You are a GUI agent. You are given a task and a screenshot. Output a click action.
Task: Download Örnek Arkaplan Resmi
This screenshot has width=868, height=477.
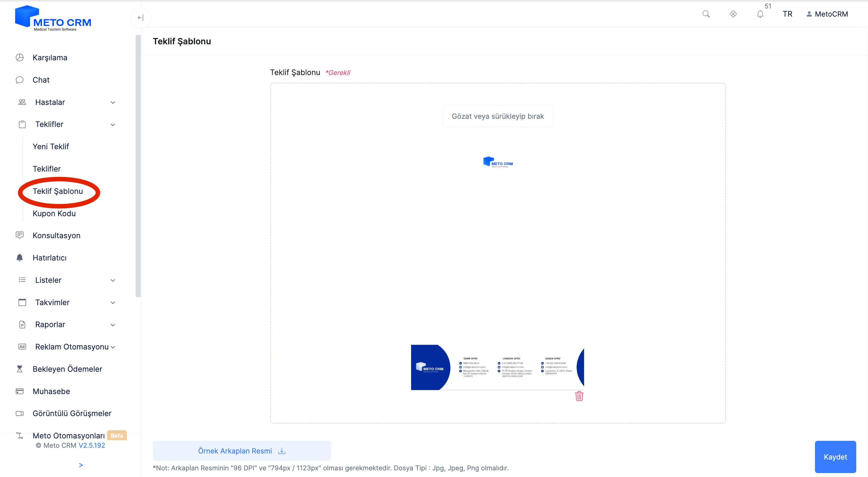(242, 451)
